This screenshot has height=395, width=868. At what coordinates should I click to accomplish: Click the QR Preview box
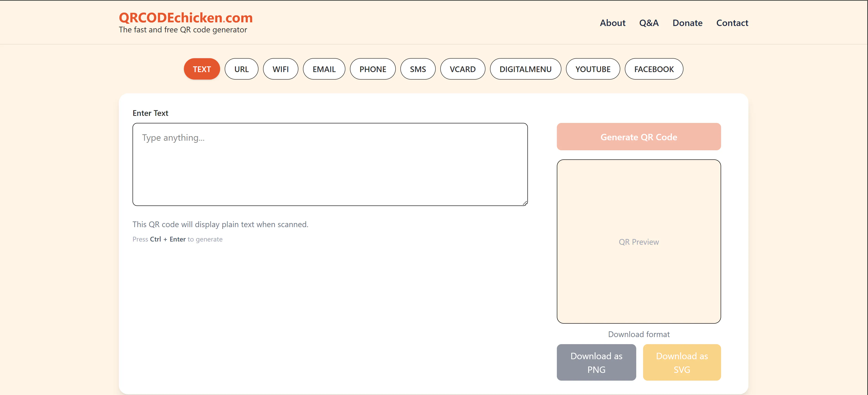tap(639, 242)
